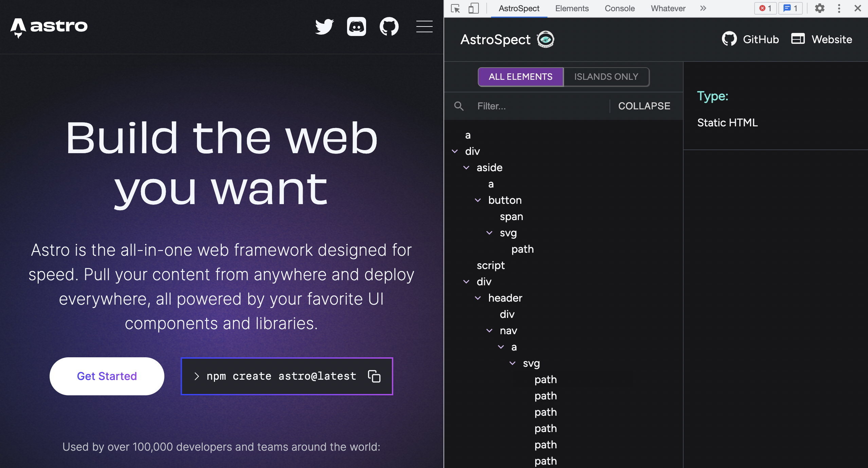868x468 pixels.
Task: Open DevTools settings gear
Action: [820, 8]
